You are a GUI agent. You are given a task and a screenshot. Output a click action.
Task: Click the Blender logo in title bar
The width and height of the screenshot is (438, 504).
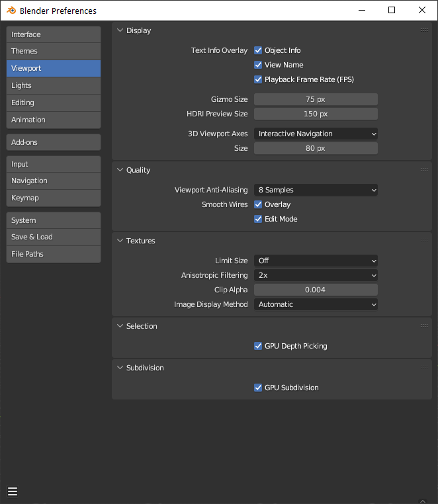pyautogui.click(x=11, y=11)
